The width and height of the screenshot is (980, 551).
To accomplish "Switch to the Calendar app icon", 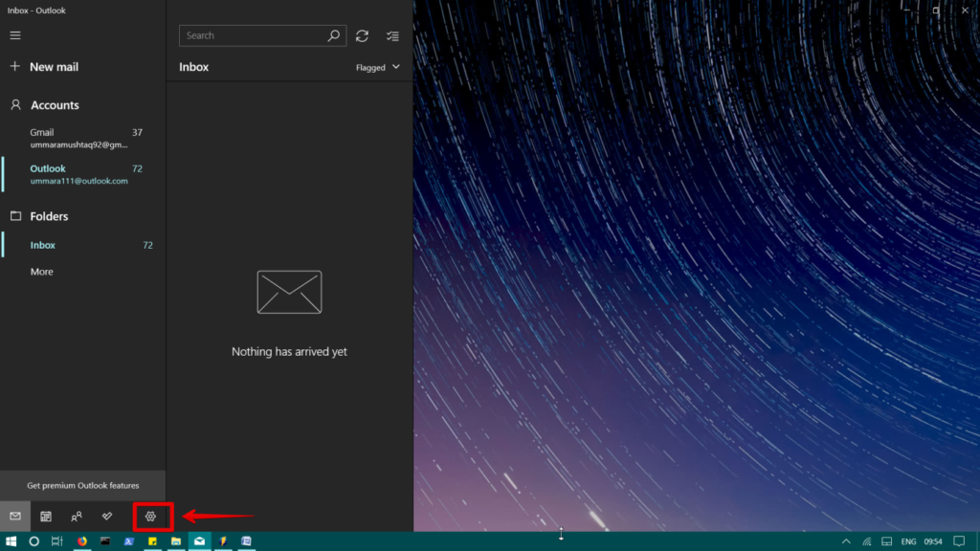I will pyautogui.click(x=46, y=516).
